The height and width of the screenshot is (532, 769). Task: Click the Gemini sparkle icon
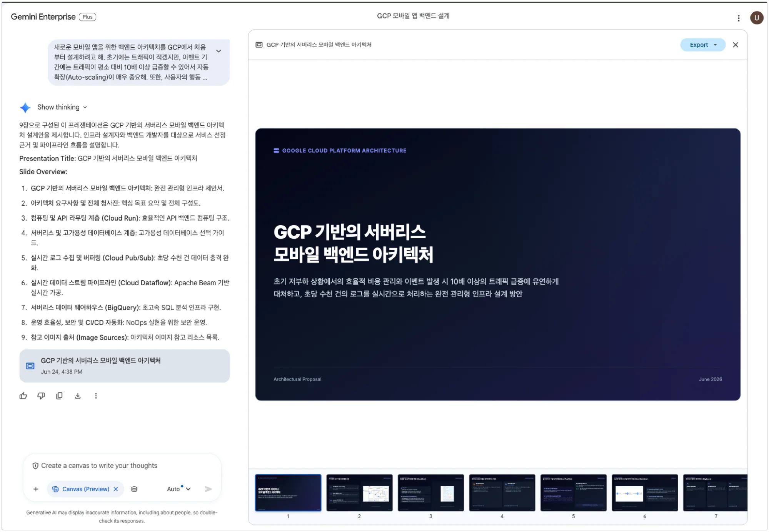click(25, 108)
